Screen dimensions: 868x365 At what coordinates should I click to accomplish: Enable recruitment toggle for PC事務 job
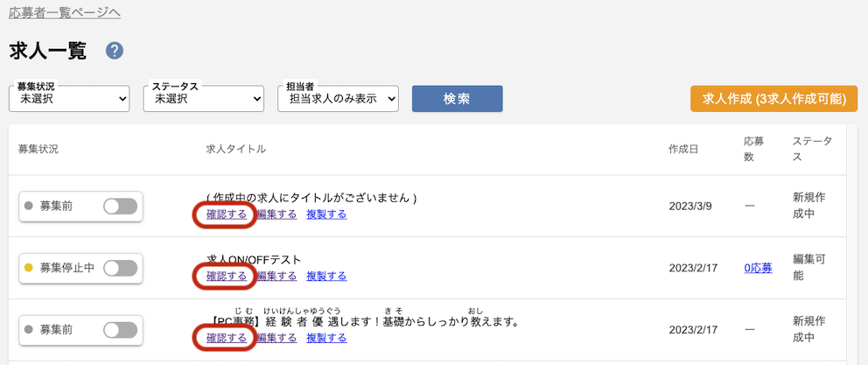[x=120, y=331]
